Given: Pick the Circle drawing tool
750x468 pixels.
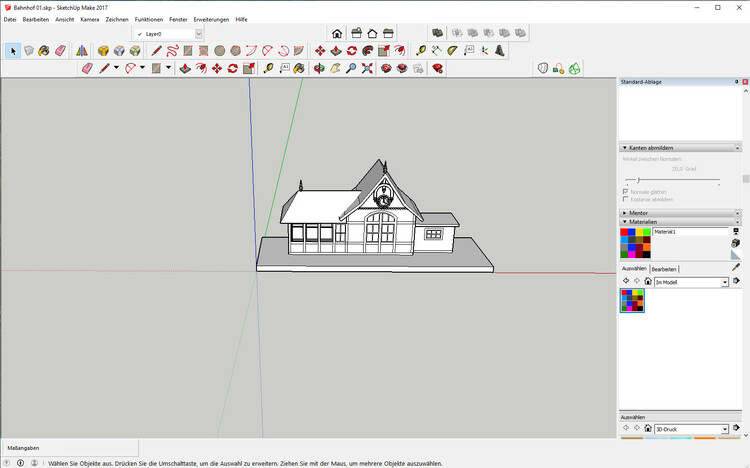Looking at the screenshot, I should (220, 51).
